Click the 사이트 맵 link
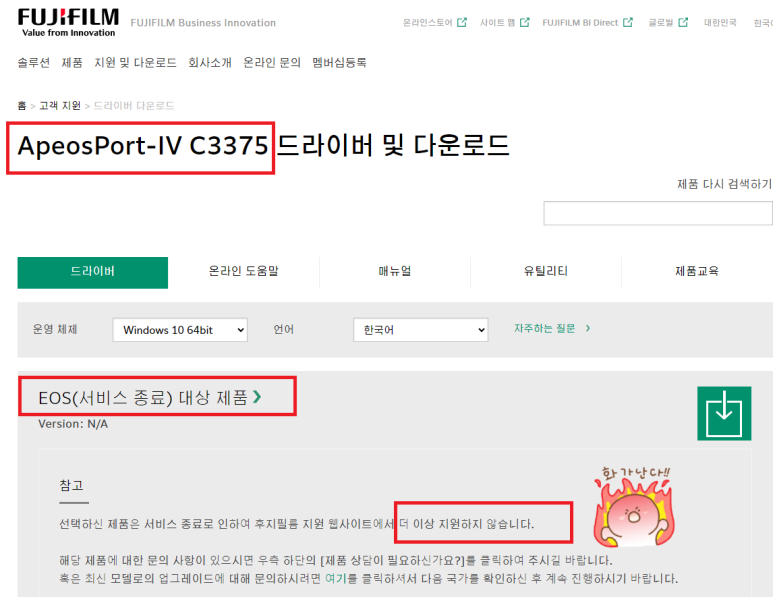This screenshot has height=597, width=773. click(497, 23)
